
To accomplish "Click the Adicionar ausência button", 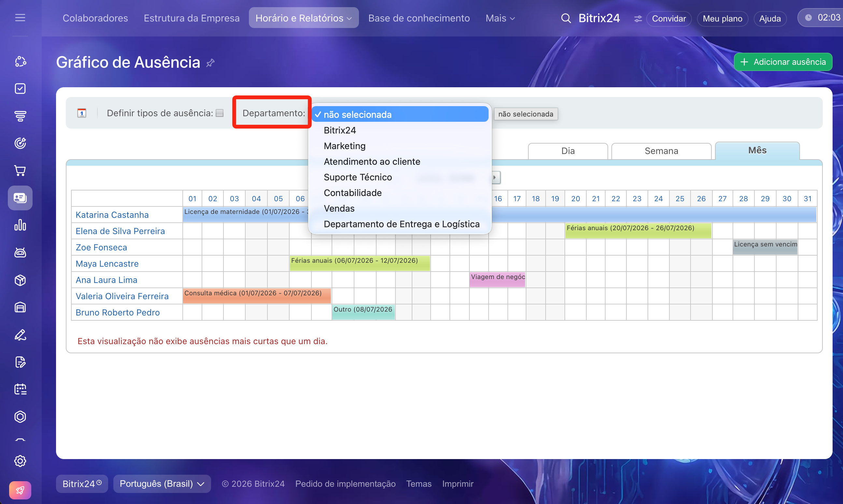I will point(783,62).
